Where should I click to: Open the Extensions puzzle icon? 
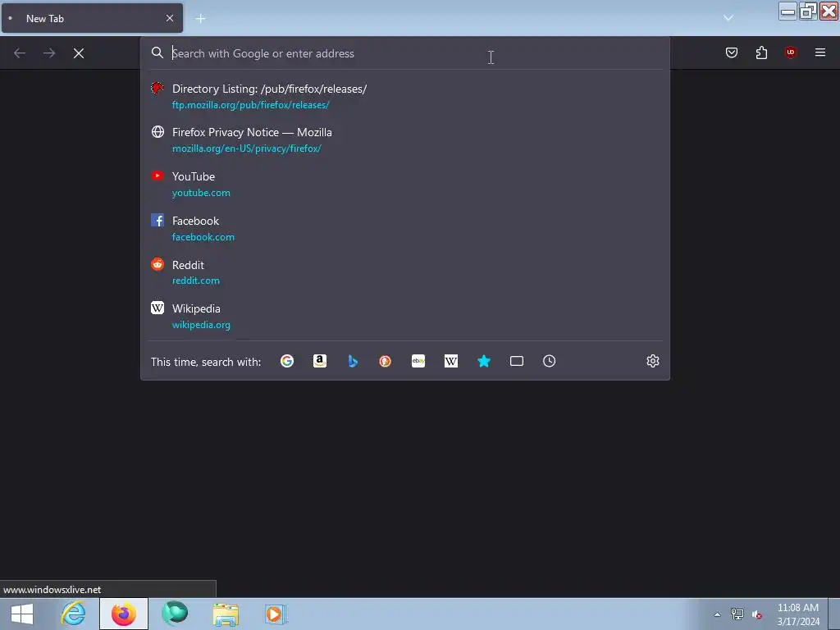click(x=761, y=52)
